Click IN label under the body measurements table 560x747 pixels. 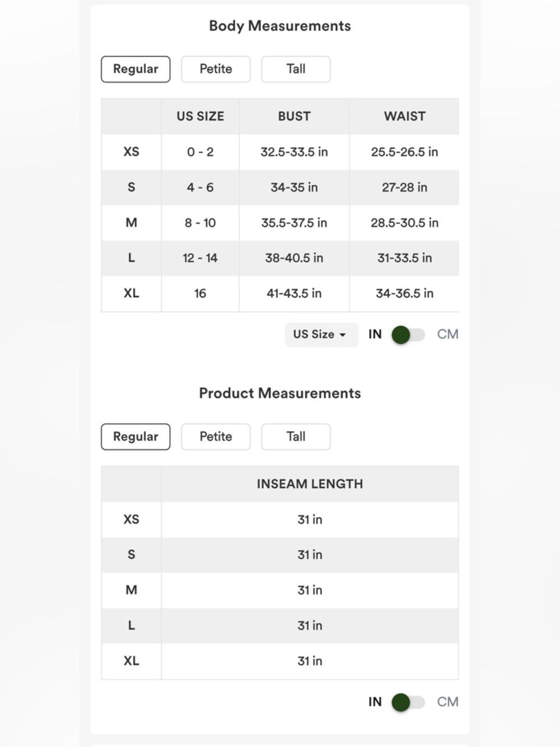pos(375,335)
